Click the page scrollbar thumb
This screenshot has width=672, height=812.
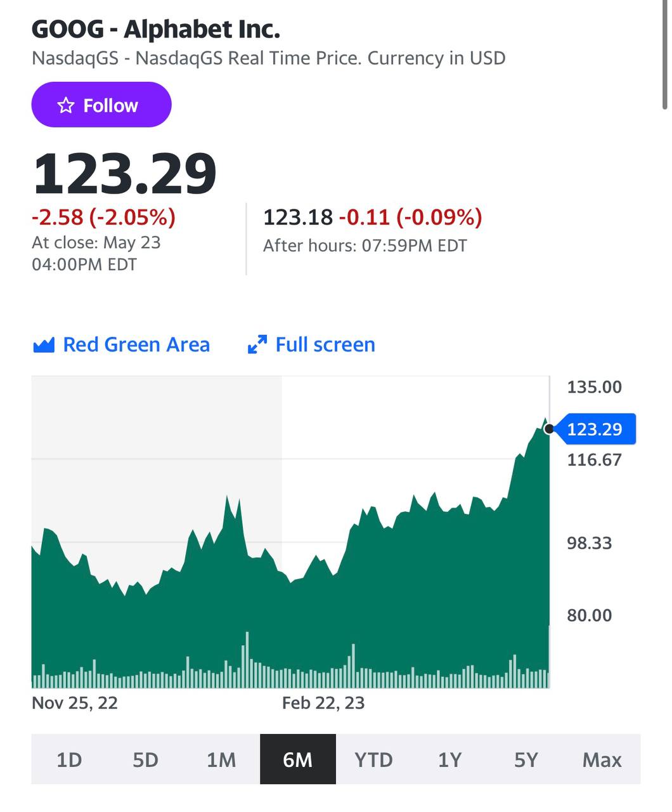665,54
